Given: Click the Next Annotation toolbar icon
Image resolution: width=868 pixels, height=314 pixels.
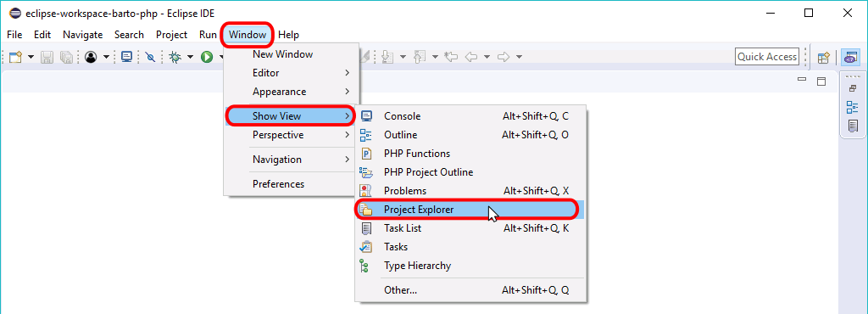Looking at the screenshot, I should click(x=387, y=57).
